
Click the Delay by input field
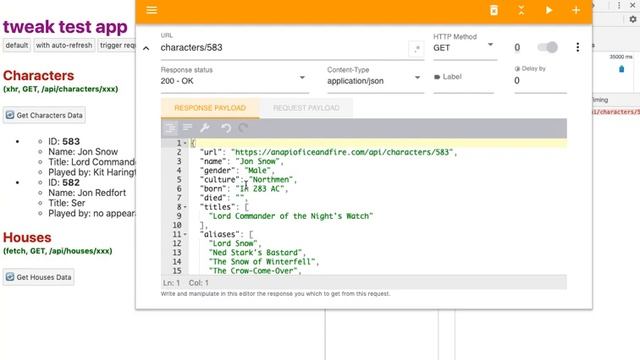pos(540,80)
